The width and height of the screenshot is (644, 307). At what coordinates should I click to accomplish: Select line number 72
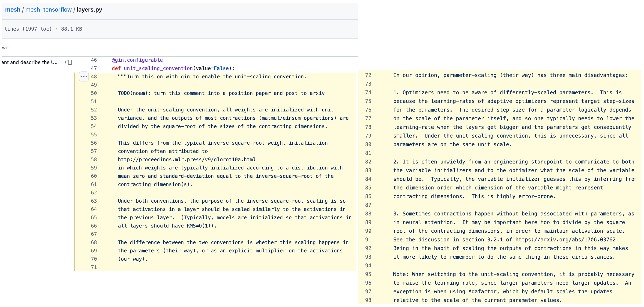point(368,75)
